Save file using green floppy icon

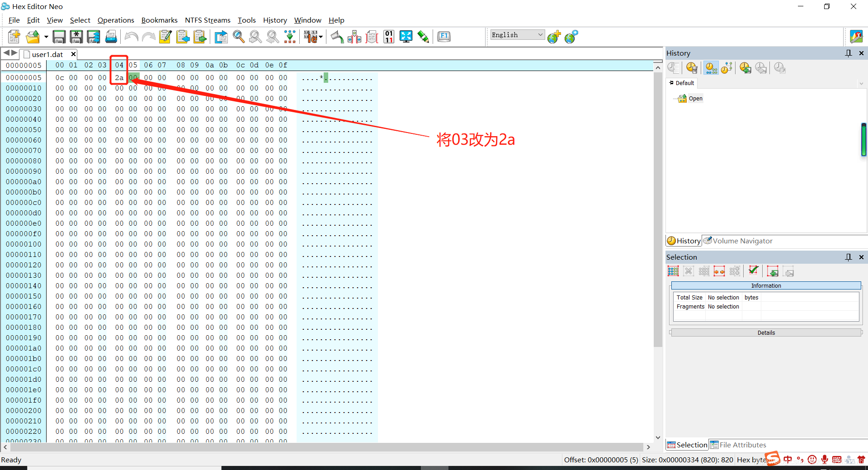(59, 36)
